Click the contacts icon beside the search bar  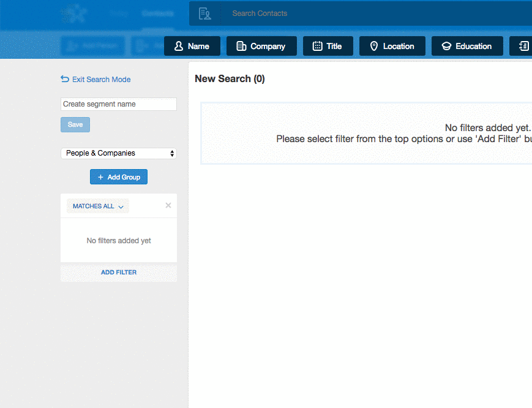[205, 13]
